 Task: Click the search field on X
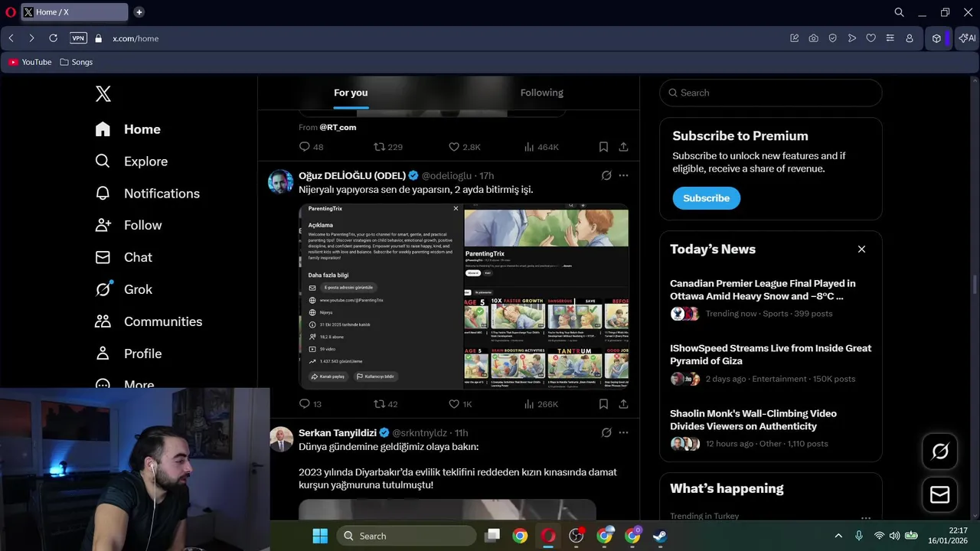771,93
